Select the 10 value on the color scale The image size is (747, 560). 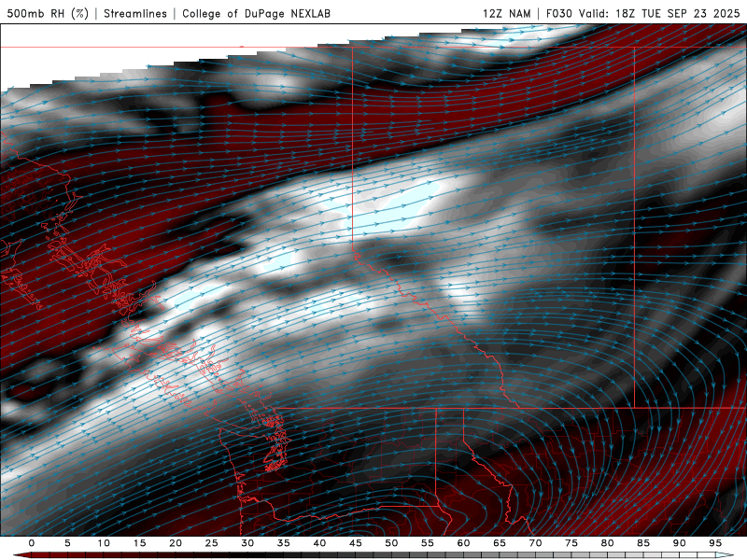[104, 543]
